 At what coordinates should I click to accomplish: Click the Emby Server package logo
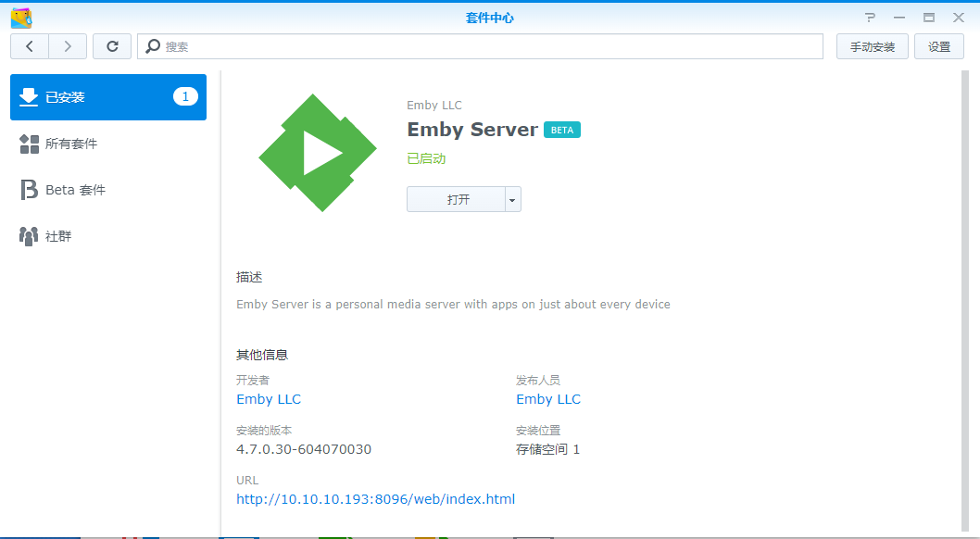(x=318, y=153)
